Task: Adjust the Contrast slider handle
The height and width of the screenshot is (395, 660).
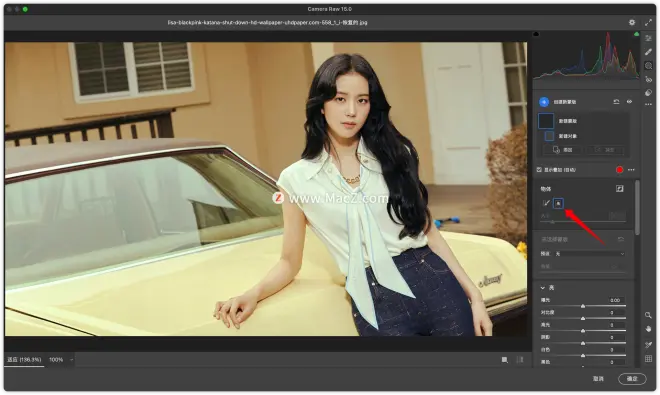Action: pyautogui.click(x=583, y=318)
